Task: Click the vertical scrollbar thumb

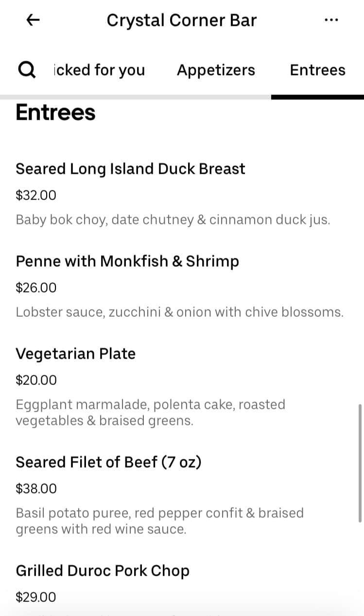Action: 360,462
